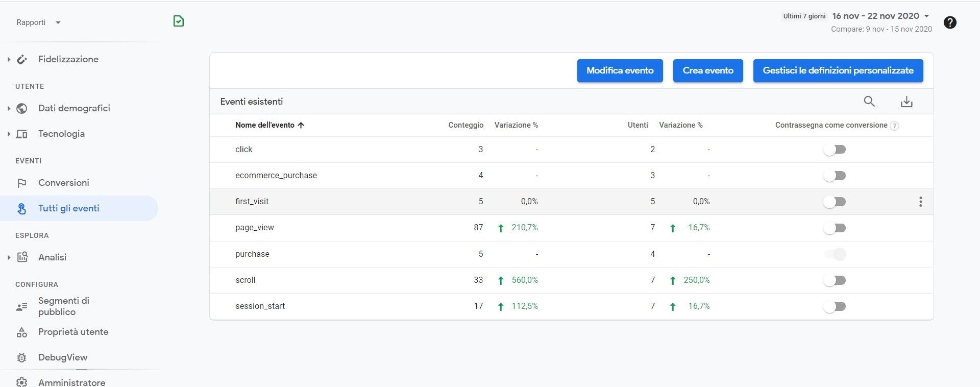Click the Modifica evento button
This screenshot has height=387, width=980.
[620, 70]
